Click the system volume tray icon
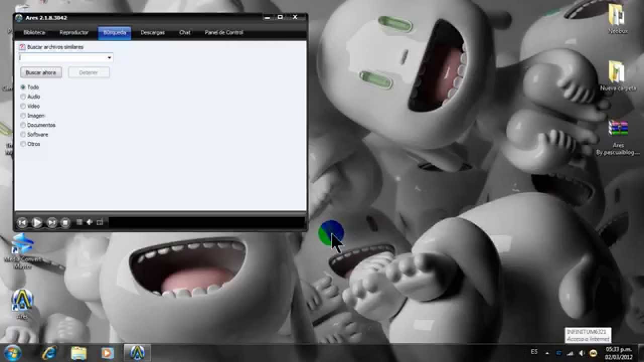 (582, 353)
